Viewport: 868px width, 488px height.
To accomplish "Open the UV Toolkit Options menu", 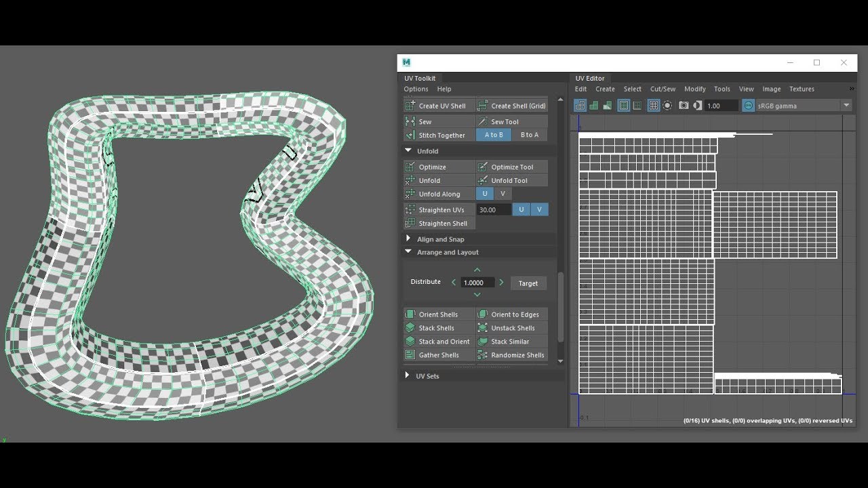I will pyautogui.click(x=416, y=89).
